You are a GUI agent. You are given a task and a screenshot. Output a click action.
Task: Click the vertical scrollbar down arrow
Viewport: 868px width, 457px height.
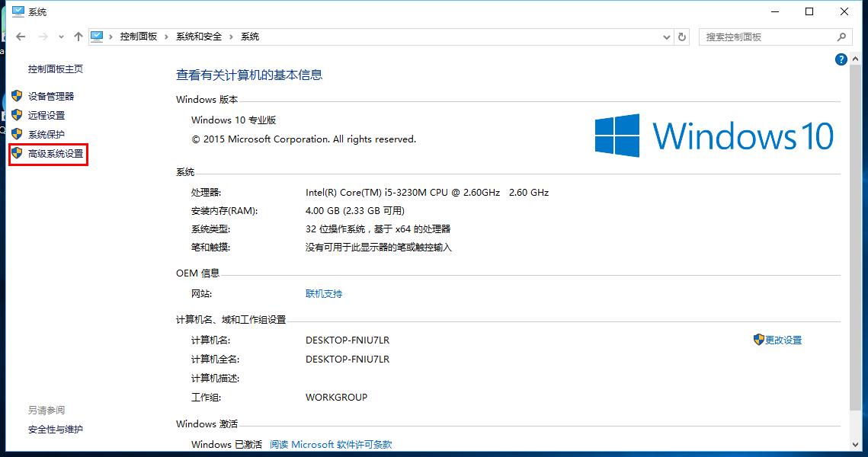pos(855,445)
